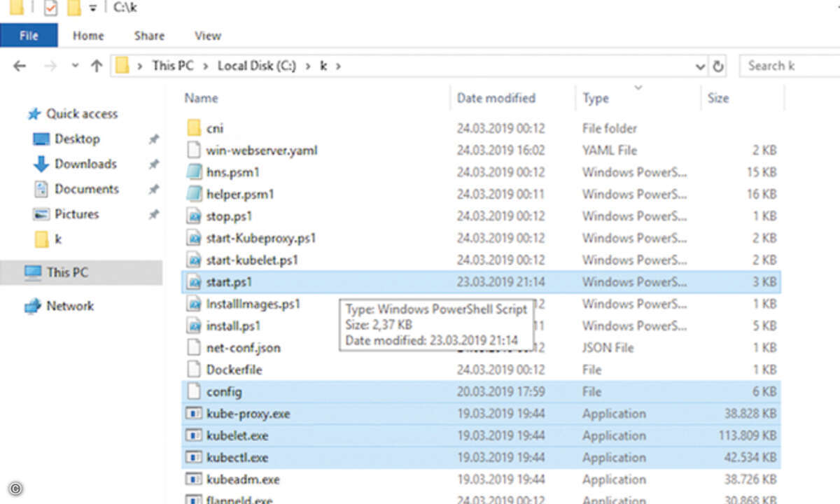
Task: Click the file name kubeadm.exe
Action: [243, 479]
